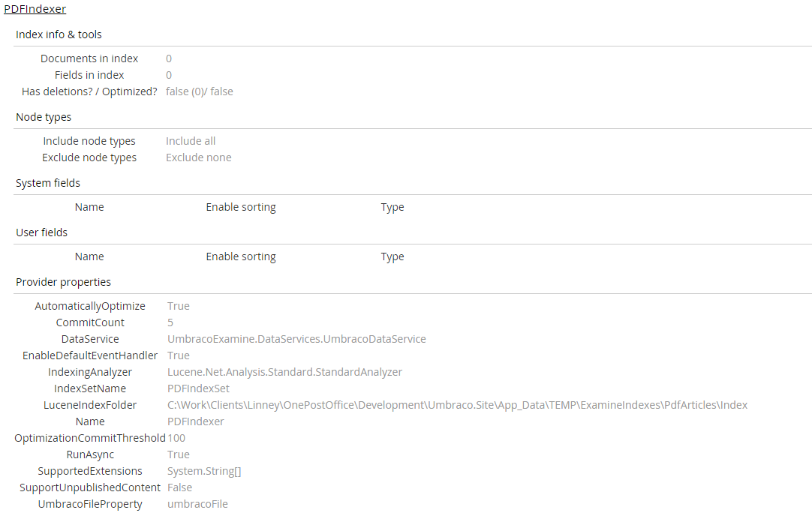Toggle the User fields section header
Viewport: 812px width, 525px height.
coord(41,232)
